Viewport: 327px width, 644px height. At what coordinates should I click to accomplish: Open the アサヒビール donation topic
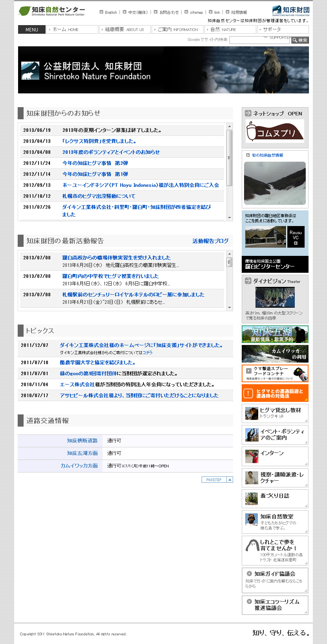click(x=139, y=396)
